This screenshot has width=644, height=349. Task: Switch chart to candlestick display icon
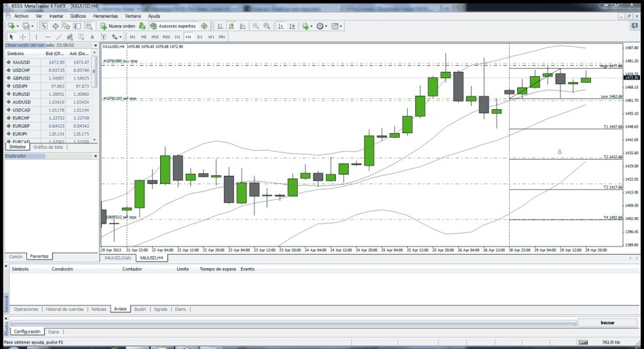tap(231, 26)
